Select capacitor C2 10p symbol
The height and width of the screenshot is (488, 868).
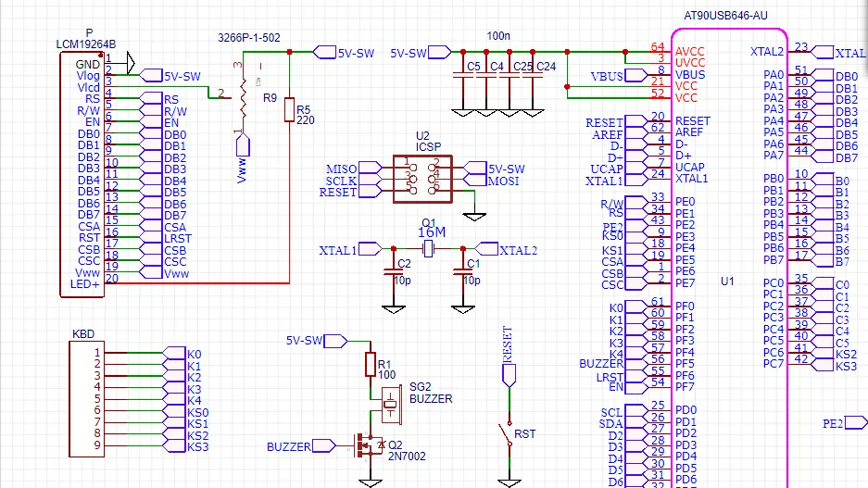coord(394,271)
